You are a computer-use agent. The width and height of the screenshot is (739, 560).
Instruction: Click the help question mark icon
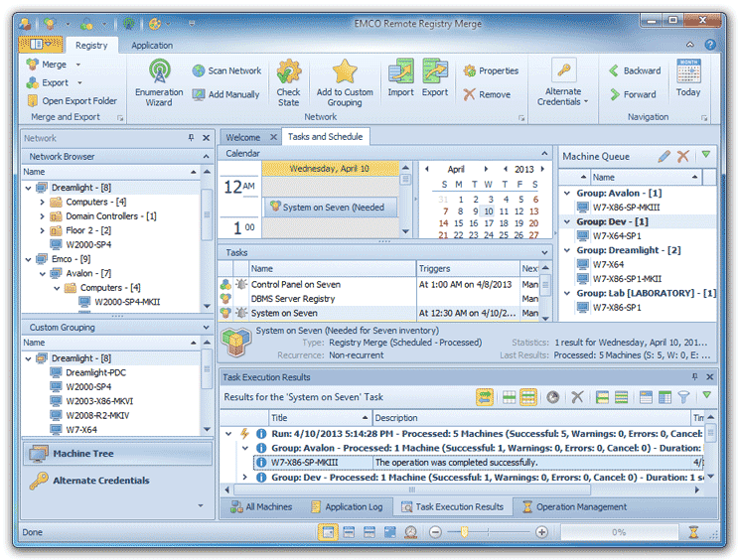pos(710,45)
